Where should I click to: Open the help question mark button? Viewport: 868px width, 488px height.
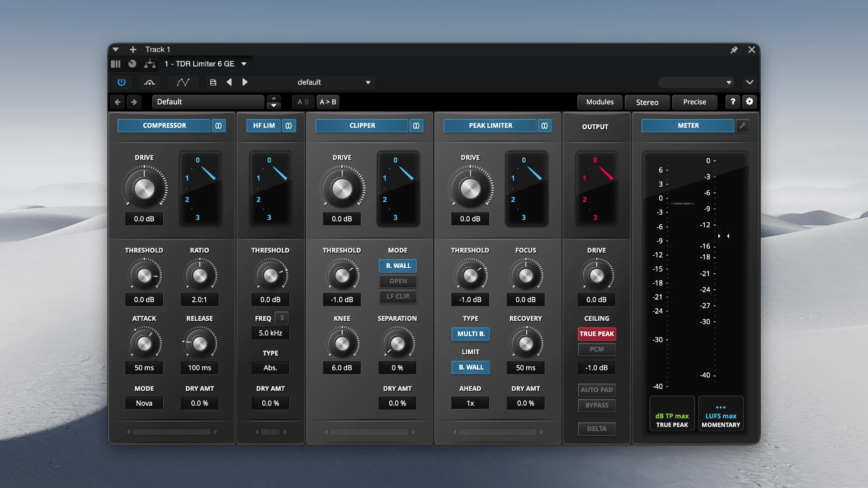coord(733,102)
